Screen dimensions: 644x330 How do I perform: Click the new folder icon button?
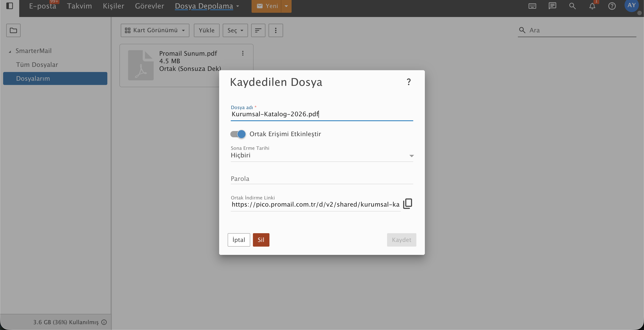click(13, 30)
